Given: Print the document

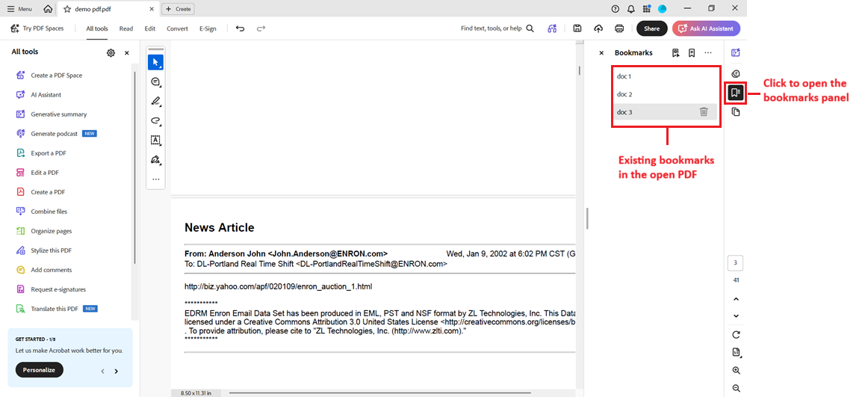Looking at the screenshot, I should (x=619, y=28).
